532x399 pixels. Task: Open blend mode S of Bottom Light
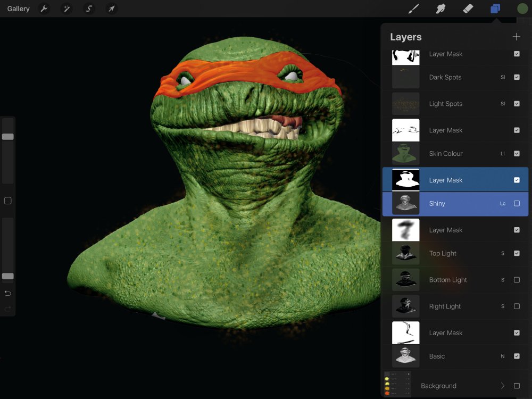click(503, 280)
